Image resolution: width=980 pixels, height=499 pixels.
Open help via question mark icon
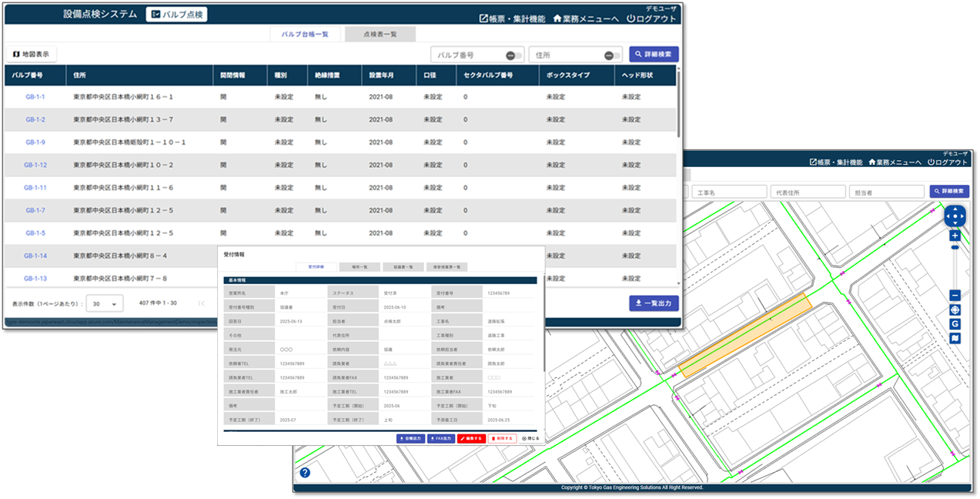305,473
